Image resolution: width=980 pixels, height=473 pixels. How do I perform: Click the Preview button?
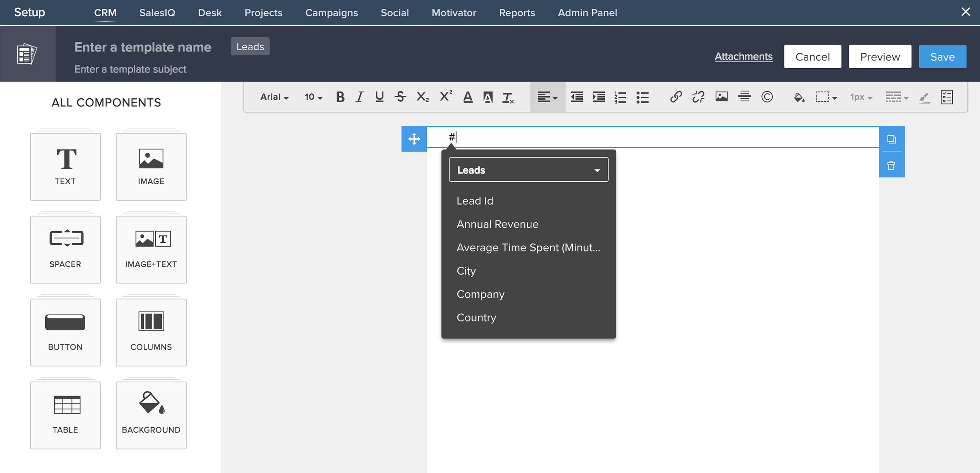(879, 57)
